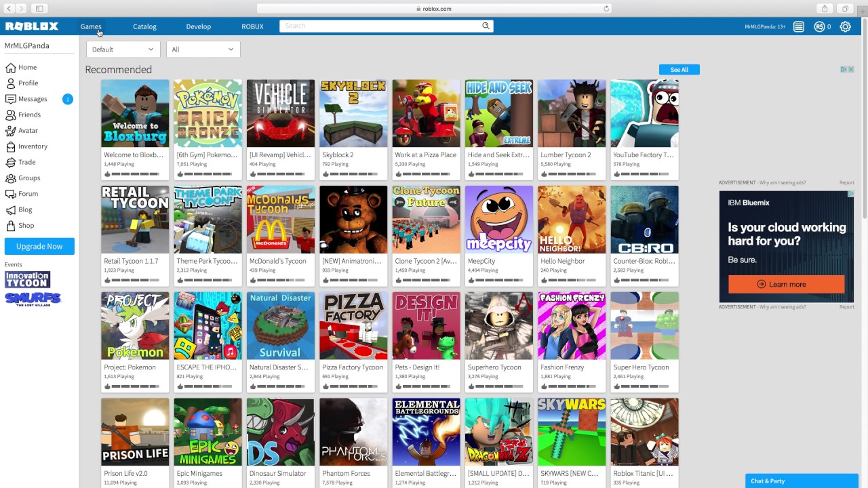
Task: Open the ROBUX nav tab
Action: click(252, 26)
